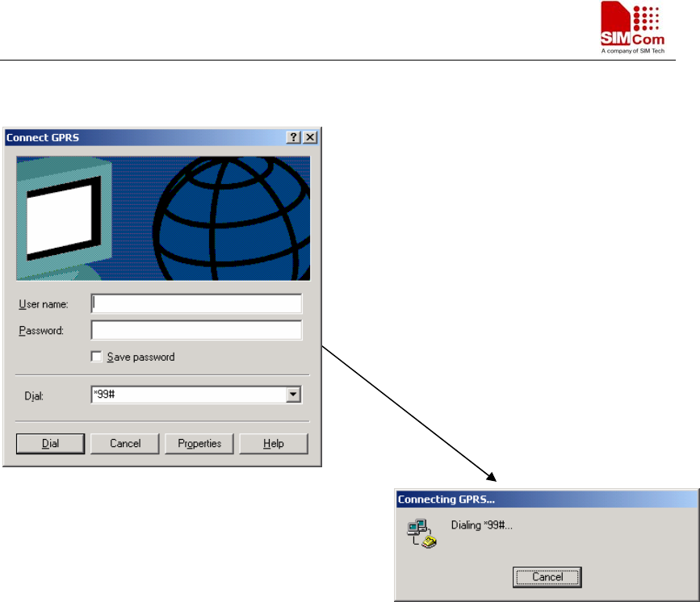Cancel the Connect GPRS dialog
This screenshot has width=700, height=602.
pyautogui.click(x=125, y=444)
